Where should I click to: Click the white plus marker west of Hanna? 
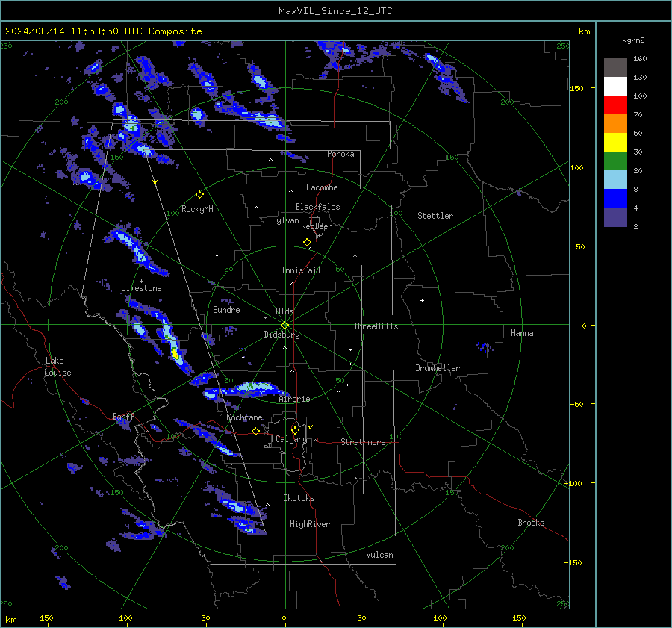pos(422,300)
